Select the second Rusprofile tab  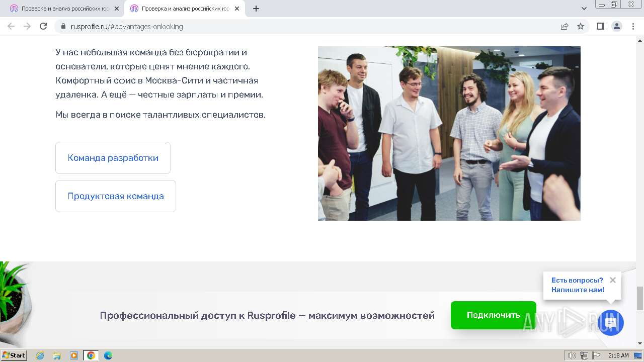click(x=184, y=9)
